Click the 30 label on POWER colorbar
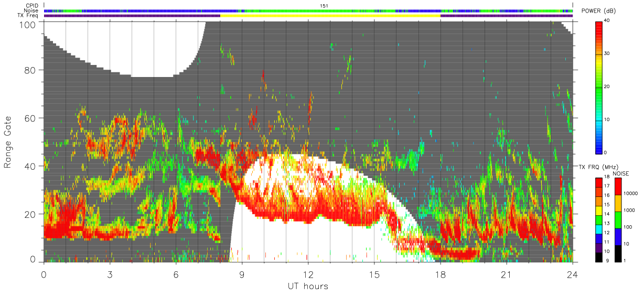The width and height of the screenshot is (644, 297). (x=607, y=53)
